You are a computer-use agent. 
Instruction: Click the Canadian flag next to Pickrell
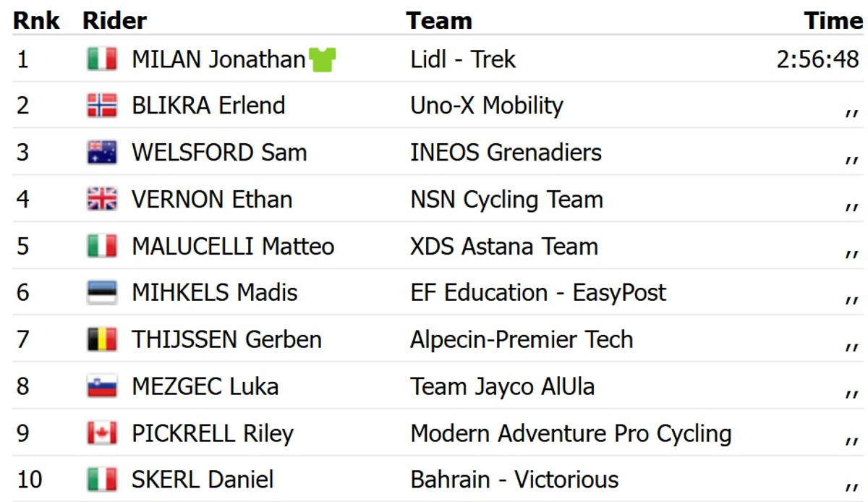click(102, 433)
